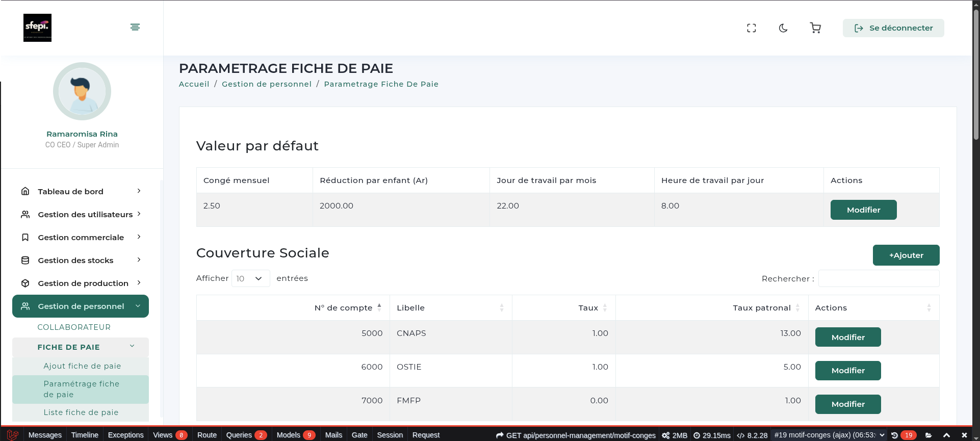Collapse sidebar with hamburger menu icon
This screenshot has width=980, height=441.
[x=135, y=27]
